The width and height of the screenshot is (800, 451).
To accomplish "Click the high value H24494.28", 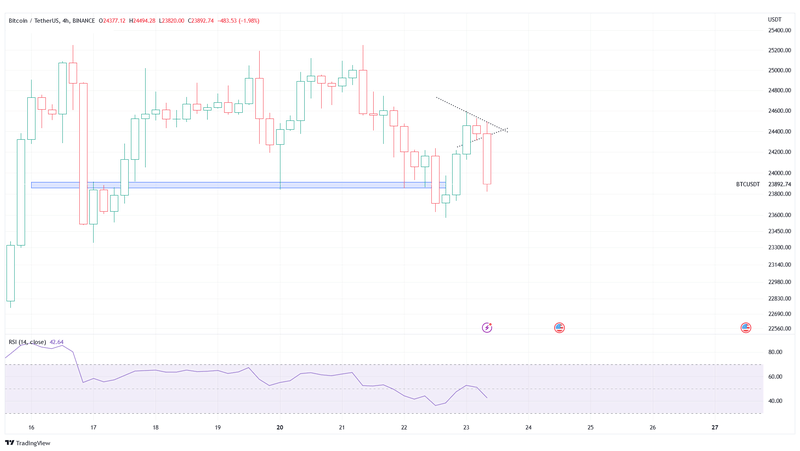I will (x=142, y=21).
